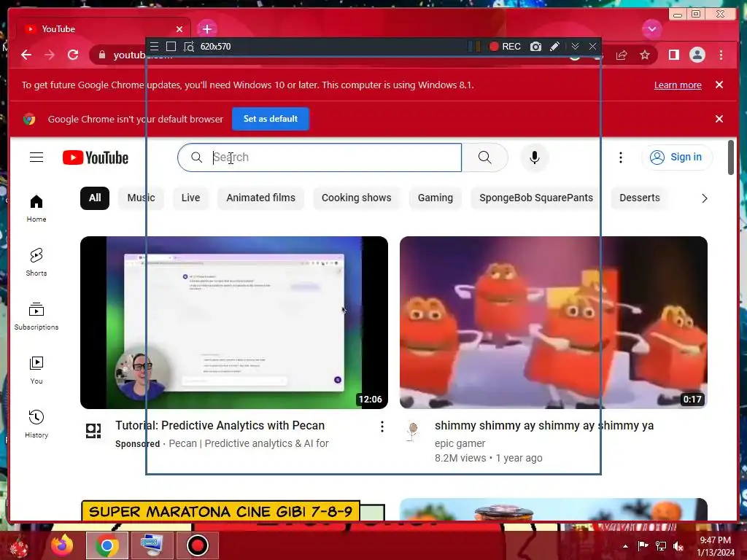
Task: Click the muted volume tray icon
Action: (x=678, y=546)
